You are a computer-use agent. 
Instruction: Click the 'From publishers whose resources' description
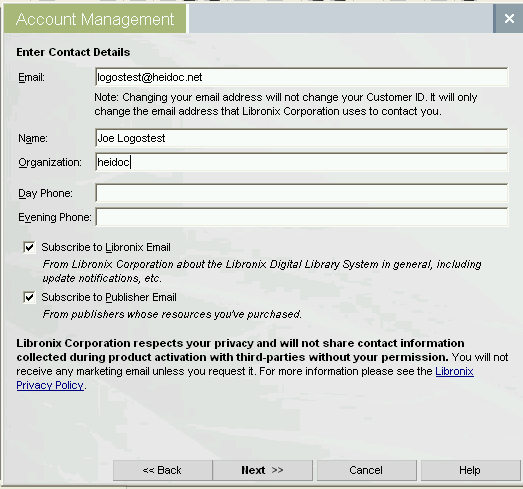pyautogui.click(x=172, y=314)
